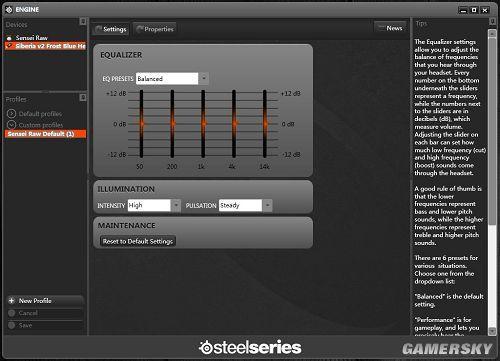500x361 pixels.
Task: Open the EQ Presets dropdown
Action: [x=204, y=79]
